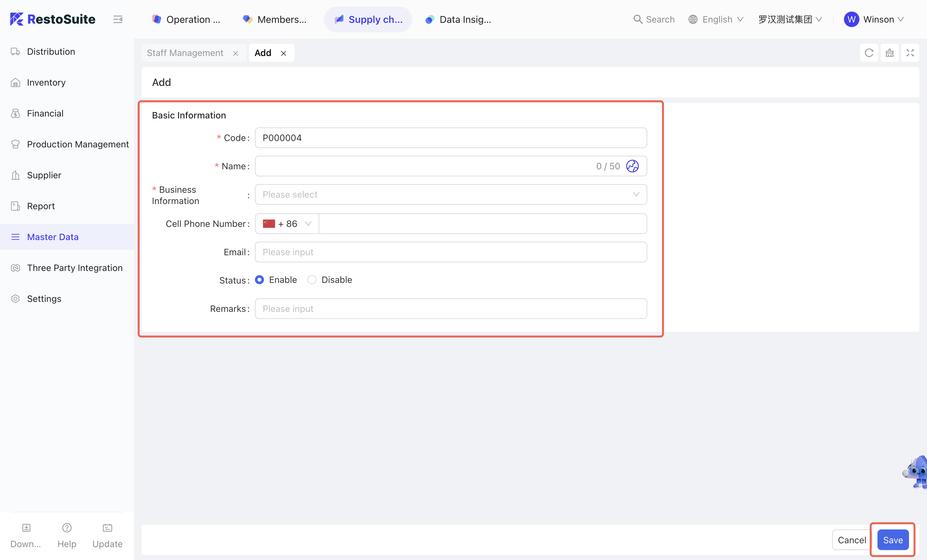Viewport: 927px width, 560px height.
Task: Close the Add tab
Action: point(284,53)
